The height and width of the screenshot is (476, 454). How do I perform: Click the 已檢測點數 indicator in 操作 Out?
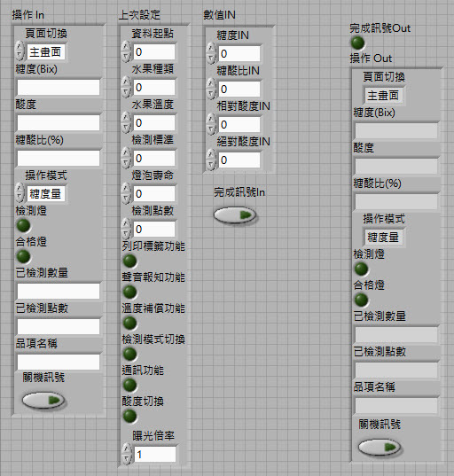tap(396, 370)
